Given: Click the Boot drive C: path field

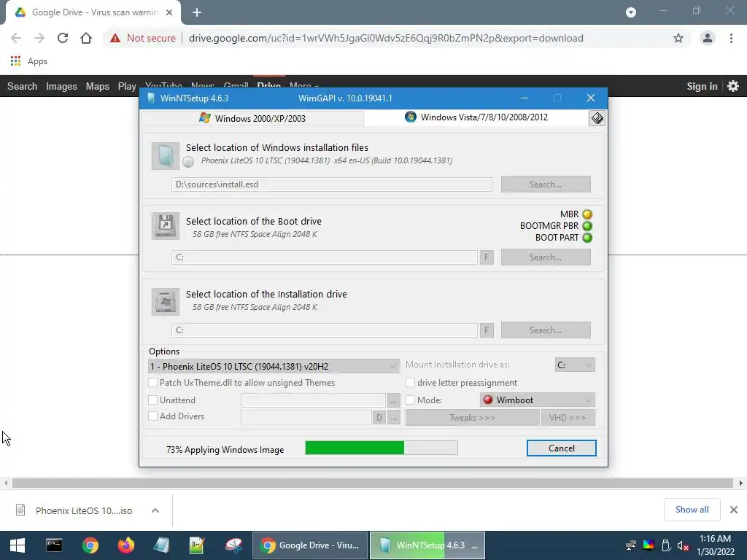Looking at the screenshot, I should [325, 257].
